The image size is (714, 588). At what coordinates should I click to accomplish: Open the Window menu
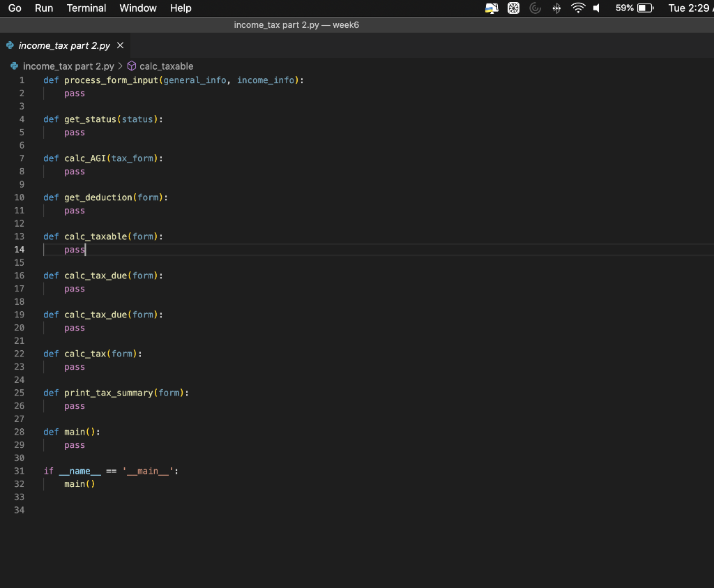pos(138,8)
